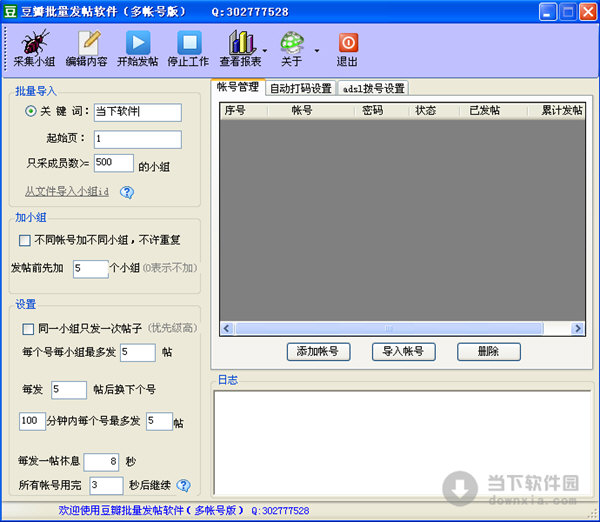Click the 所有帐号用完 seconds field

point(106,485)
